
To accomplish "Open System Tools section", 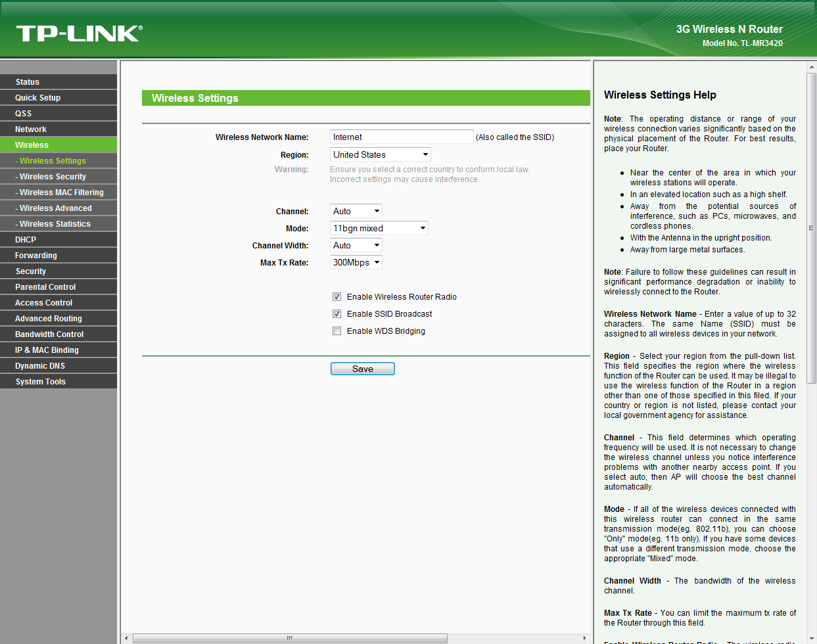I will click(58, 382).
